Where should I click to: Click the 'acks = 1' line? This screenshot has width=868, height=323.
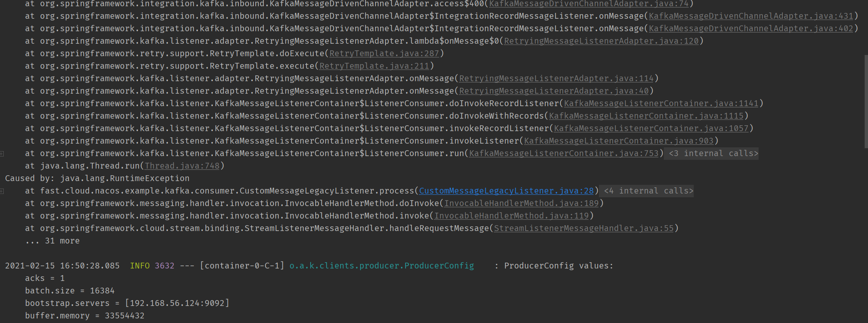[45, 278]
